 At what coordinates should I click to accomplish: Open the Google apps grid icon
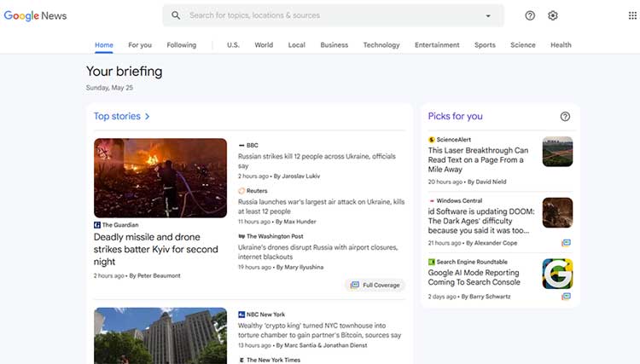point(632,15)
